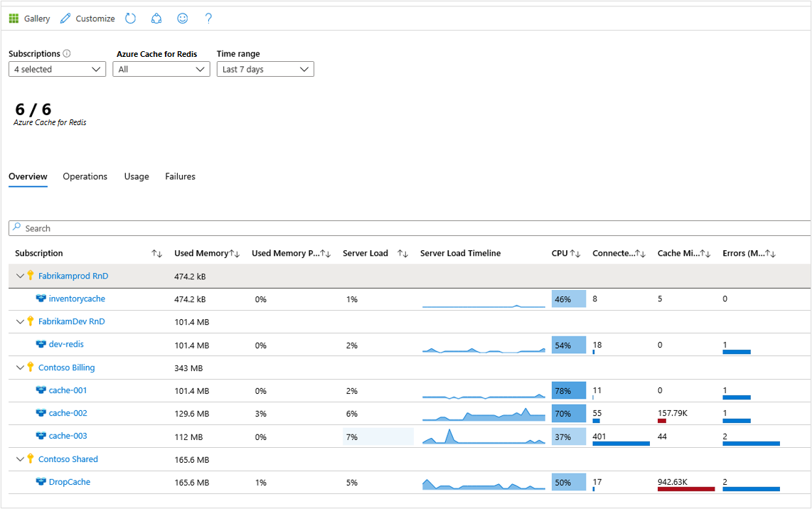
Task: Refresh the workbook with the refresh icon
Action: [130, 18]
